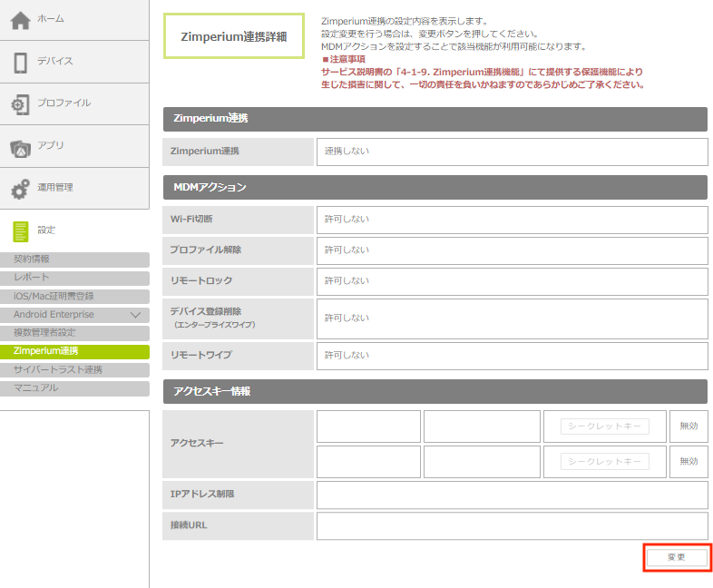Select 複数管理者設定 in the sidebar

pos(74,333)
